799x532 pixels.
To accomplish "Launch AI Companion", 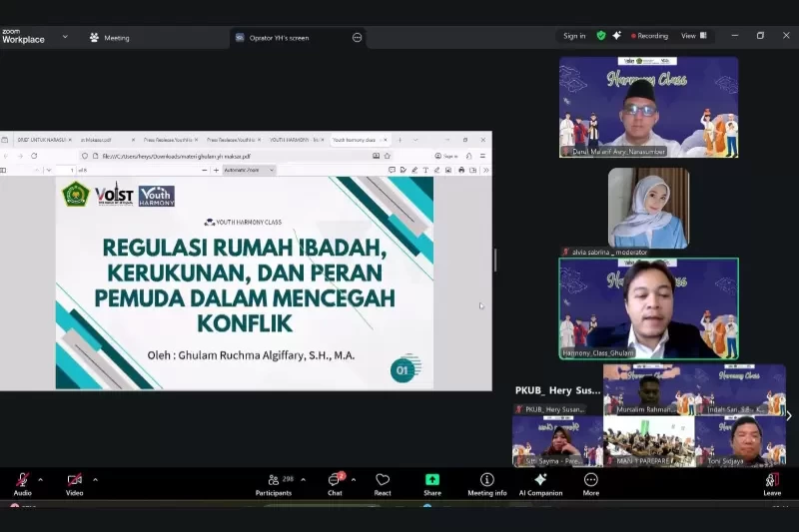I will pyautogui.click(x=540, y=481).
